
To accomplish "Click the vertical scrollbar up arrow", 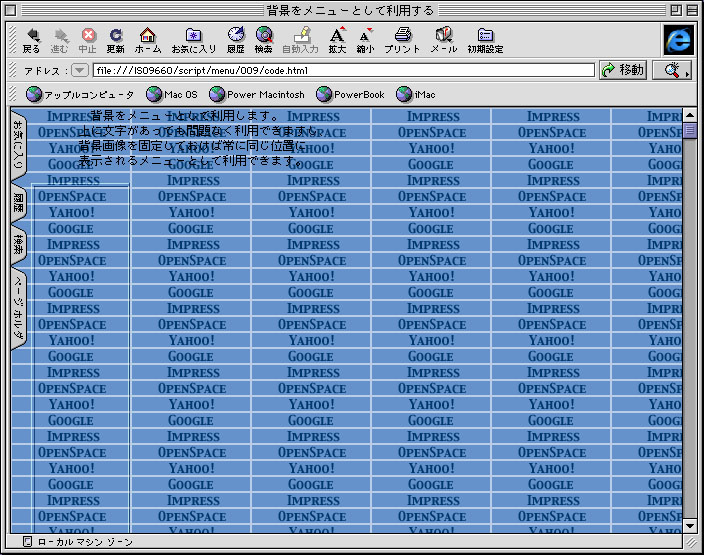I will coord(689,115).
